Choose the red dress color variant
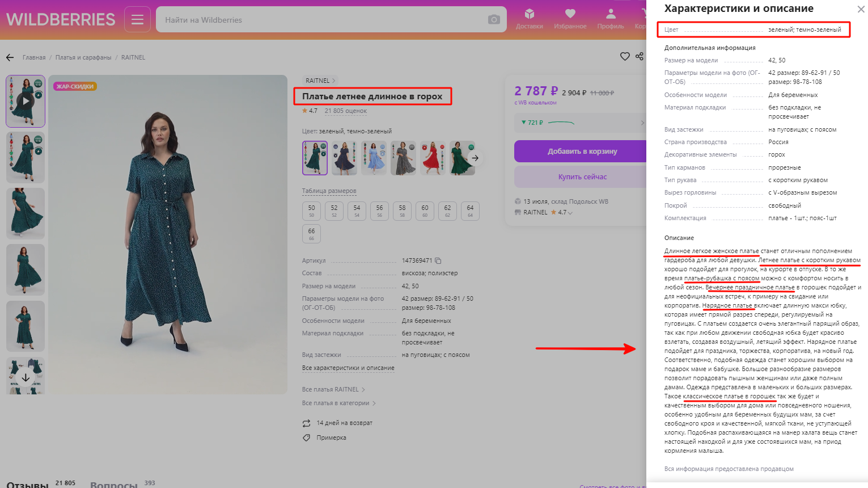868x488 pixels. 433,158
